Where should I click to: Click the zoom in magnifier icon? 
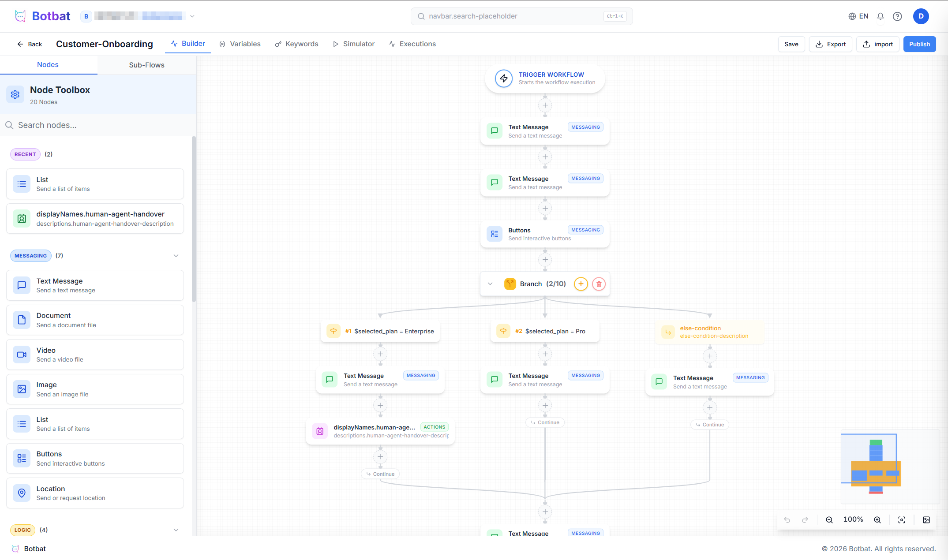[877, 520]
